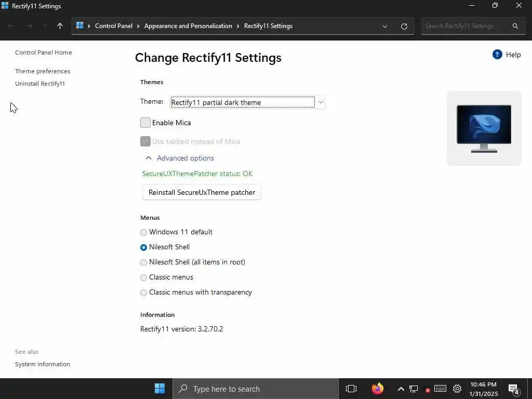
Task: Expand chevron after Appearance and Personalization
Action: point(238,26)
